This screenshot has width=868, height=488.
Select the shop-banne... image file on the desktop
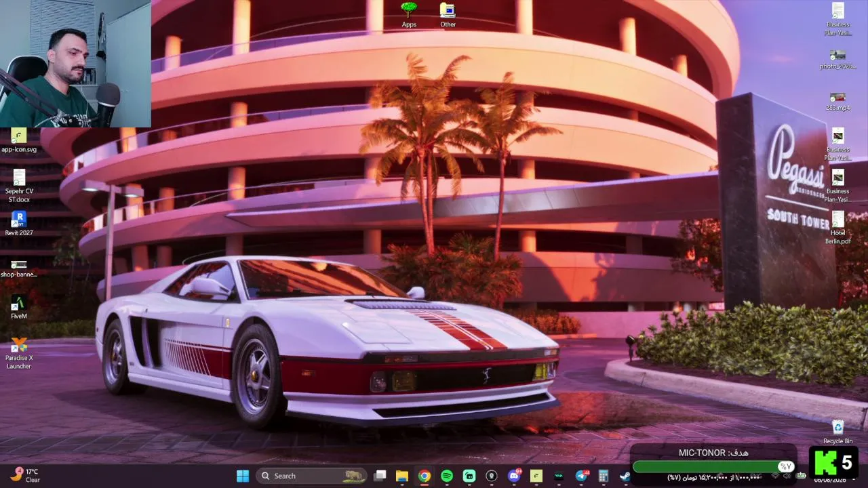19,268
